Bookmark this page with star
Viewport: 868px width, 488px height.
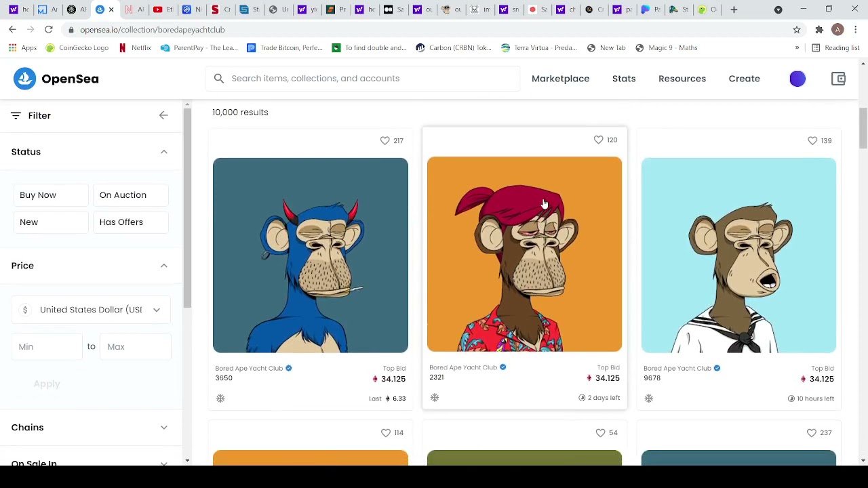click(797, 30)
